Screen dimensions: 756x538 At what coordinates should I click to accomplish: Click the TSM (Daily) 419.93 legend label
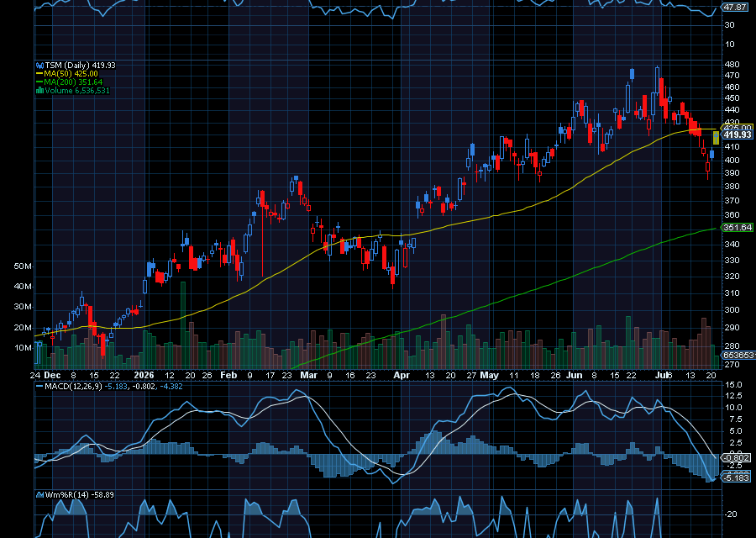pyautogui.click(x=81, y=65)
